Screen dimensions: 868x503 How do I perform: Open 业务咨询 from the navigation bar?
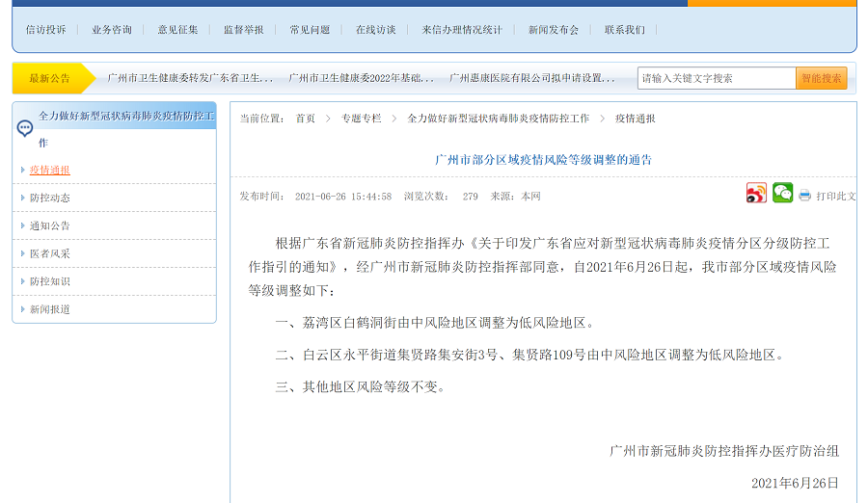tap(112, 30)
